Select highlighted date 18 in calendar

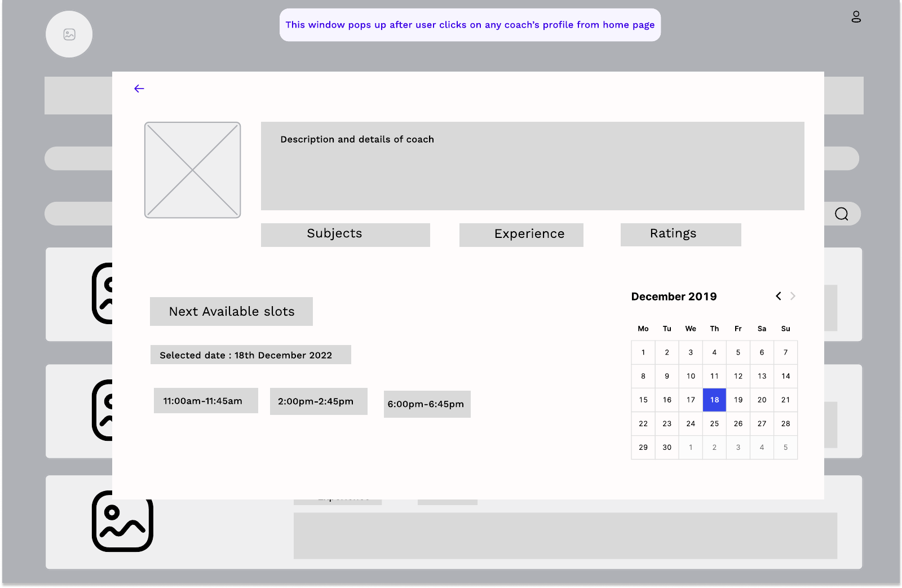tap(714, 400)
